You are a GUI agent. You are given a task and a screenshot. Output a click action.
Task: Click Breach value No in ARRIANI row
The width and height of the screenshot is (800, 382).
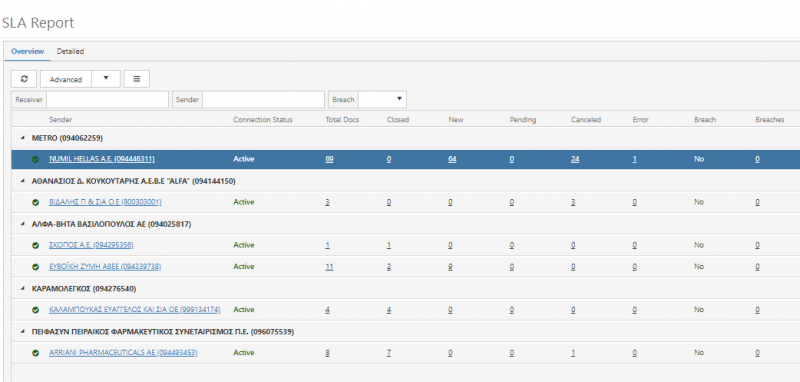[x=699, y=353]
